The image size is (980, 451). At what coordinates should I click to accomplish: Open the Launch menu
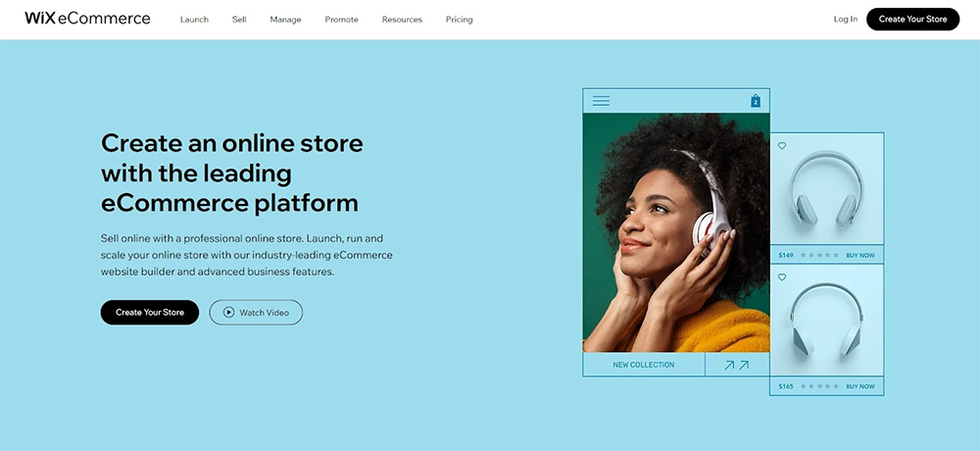[x=194, y=20]
